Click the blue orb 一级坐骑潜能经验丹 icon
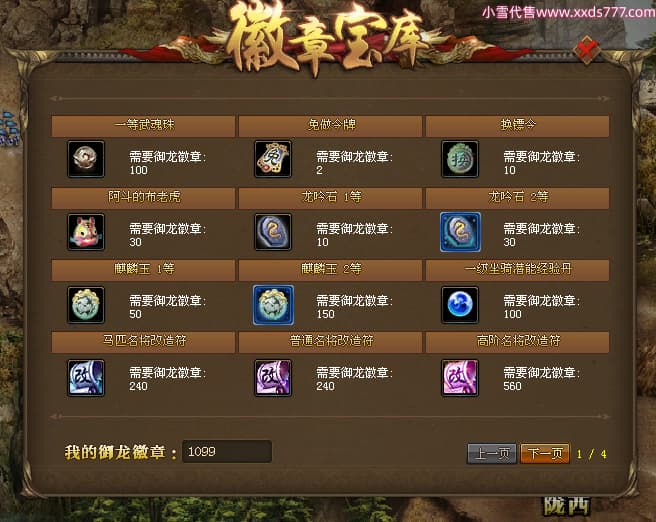Image resolution: width=656 pixels, height=522 pixels. tap(460, 305)
